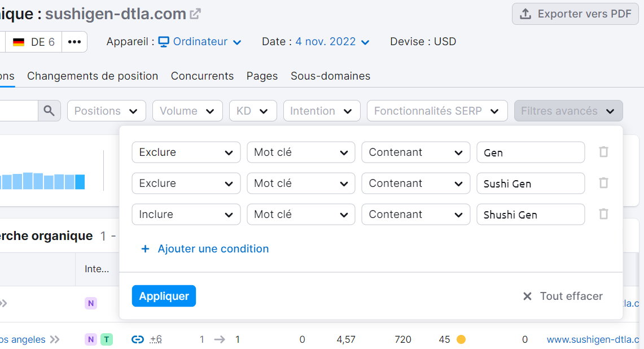Click the value 4,57 in the angeles row

346,339
